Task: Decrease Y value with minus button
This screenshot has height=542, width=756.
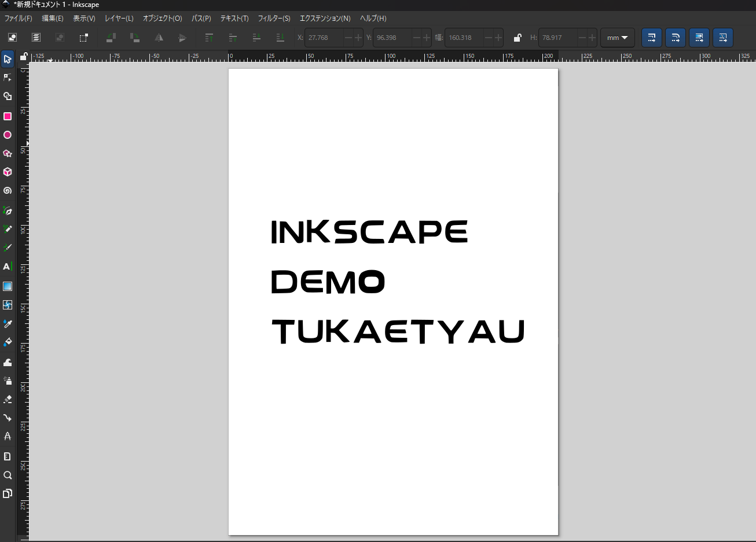Action: tap(417, 38)
